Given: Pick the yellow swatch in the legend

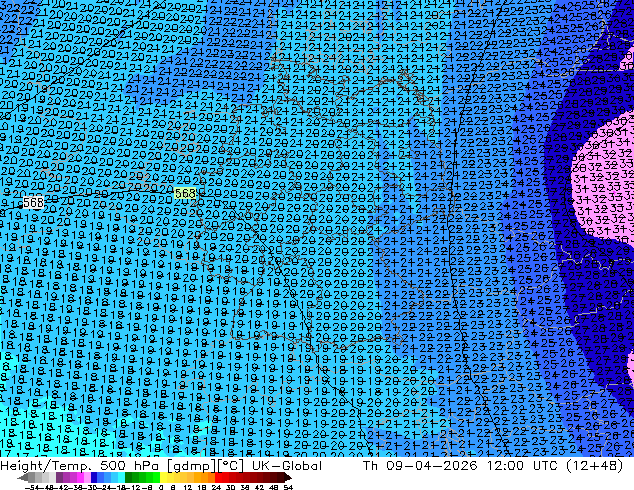Looking at the screenshot, I should coord(163,478).
